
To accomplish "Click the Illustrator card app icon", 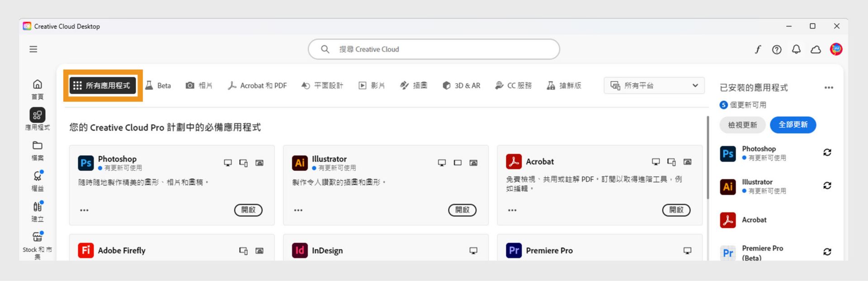I will pos(300,163).
